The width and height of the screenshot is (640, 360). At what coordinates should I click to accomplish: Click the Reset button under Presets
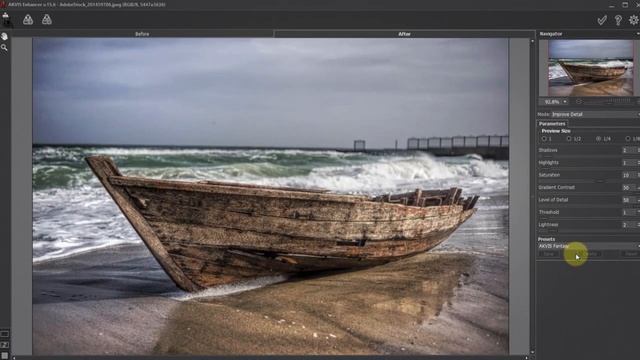(631, 254)
